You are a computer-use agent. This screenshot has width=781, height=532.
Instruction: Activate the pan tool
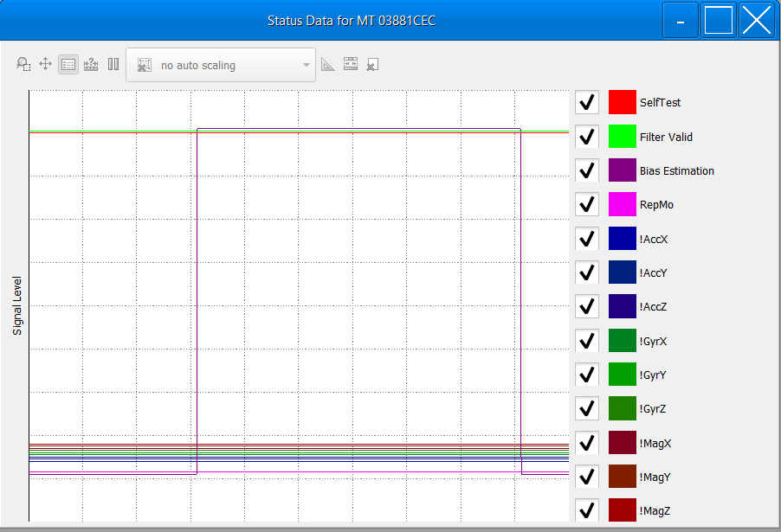click(x=45, y=63)
